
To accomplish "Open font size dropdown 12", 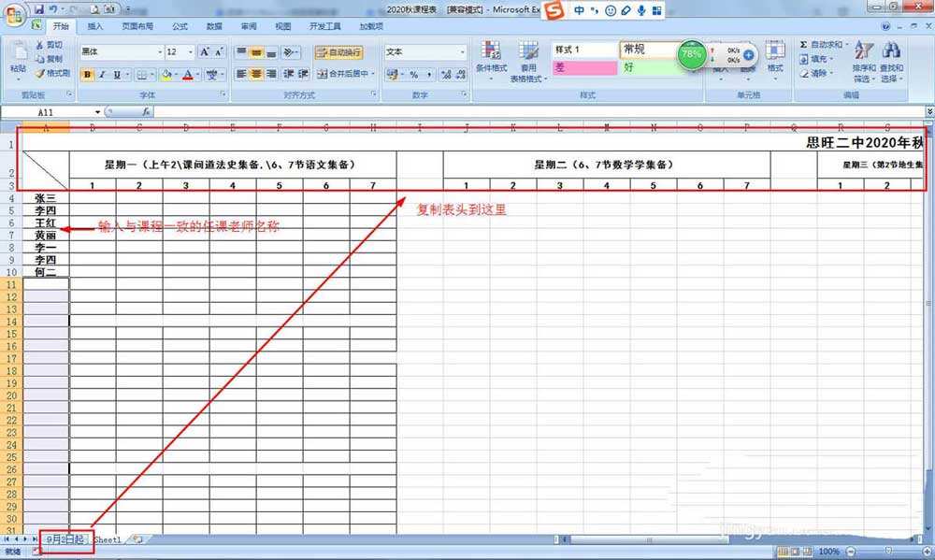I will pos(191,52).
